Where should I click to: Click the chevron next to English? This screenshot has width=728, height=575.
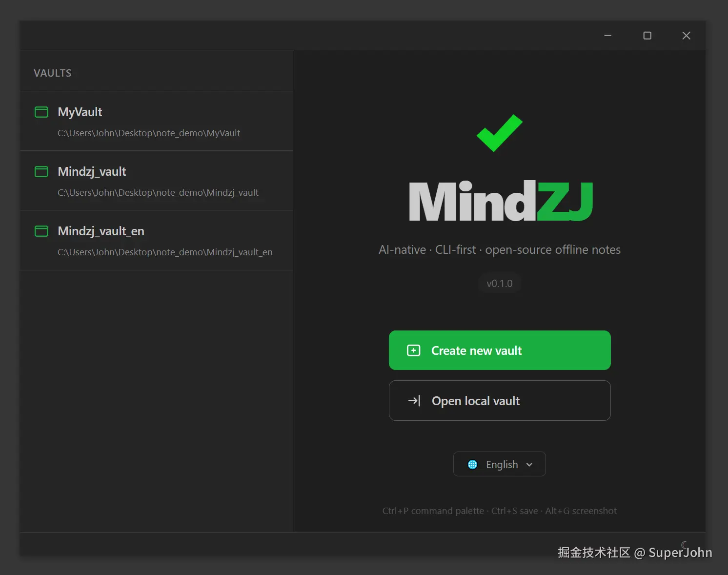point(530,465)
